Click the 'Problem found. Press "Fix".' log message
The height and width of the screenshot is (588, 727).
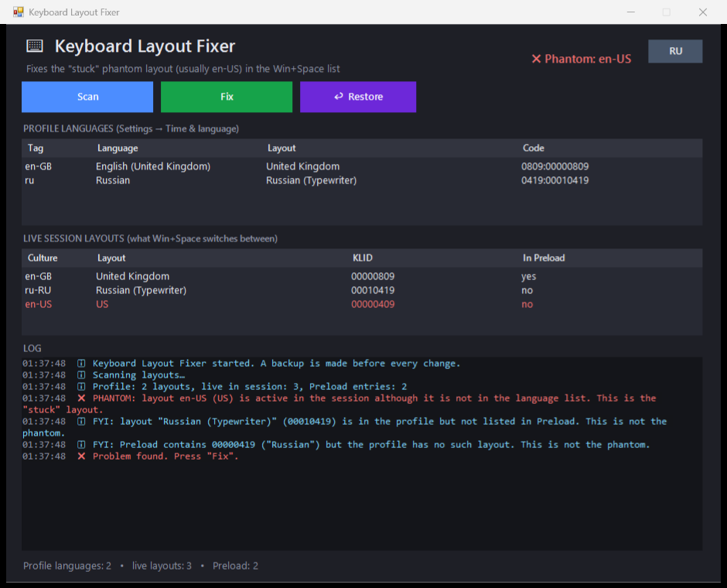tap(166, 456)
